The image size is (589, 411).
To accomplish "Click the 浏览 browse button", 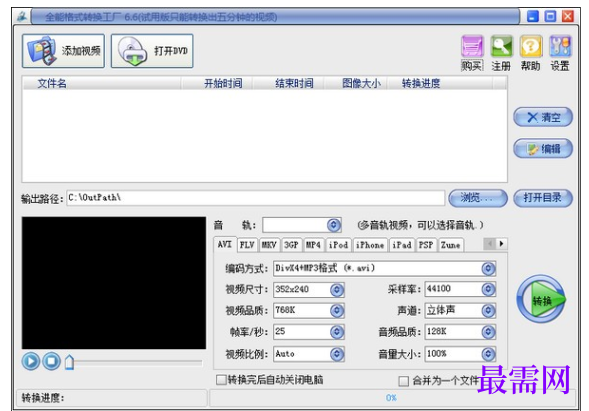I will click(478, 198).
